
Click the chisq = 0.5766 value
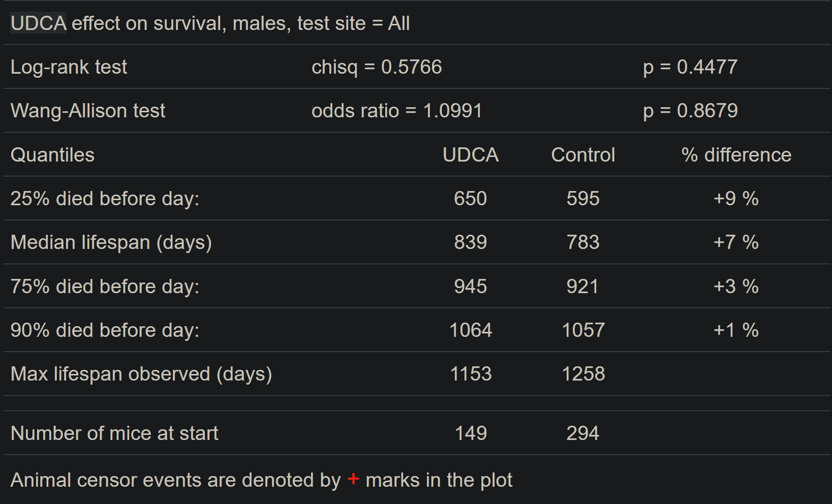point(377,67)
